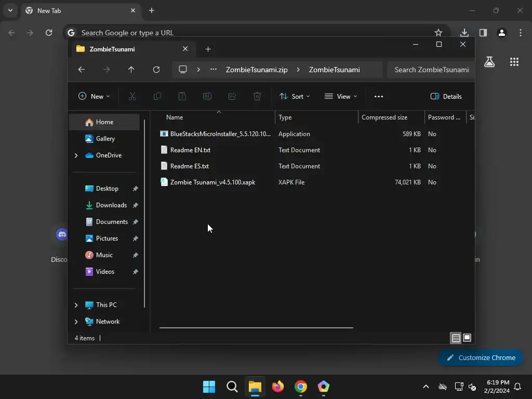Click ZombieTsunami.zip breadcrumb segment
Viewport: 532px width, 399px height.
coord(257,70)
